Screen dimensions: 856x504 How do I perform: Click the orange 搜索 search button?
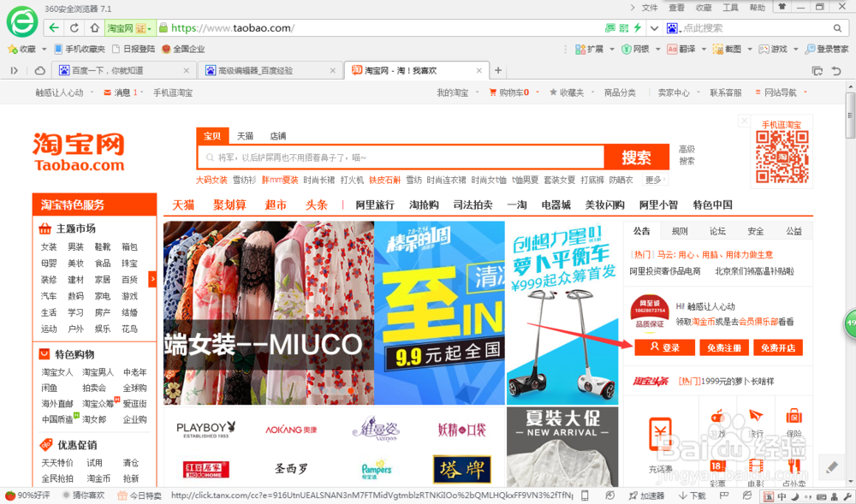[637, 157]
